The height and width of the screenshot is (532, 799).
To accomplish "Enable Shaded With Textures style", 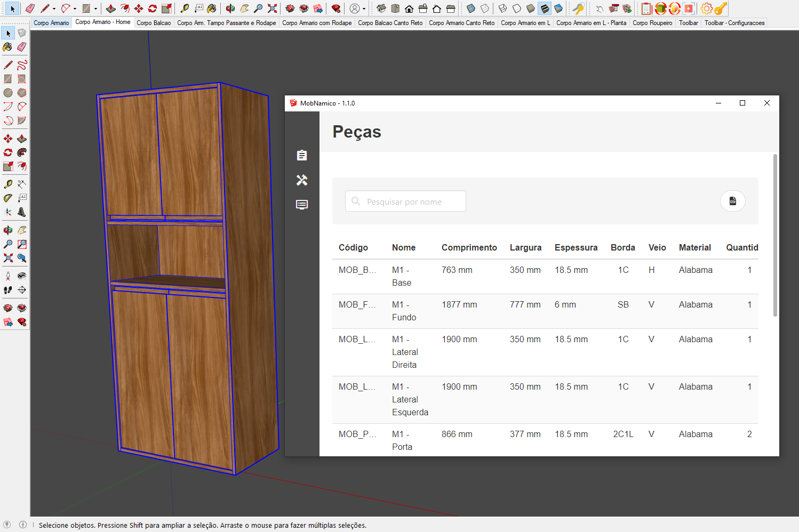I will pyautogui.click(x=545, y=9).
